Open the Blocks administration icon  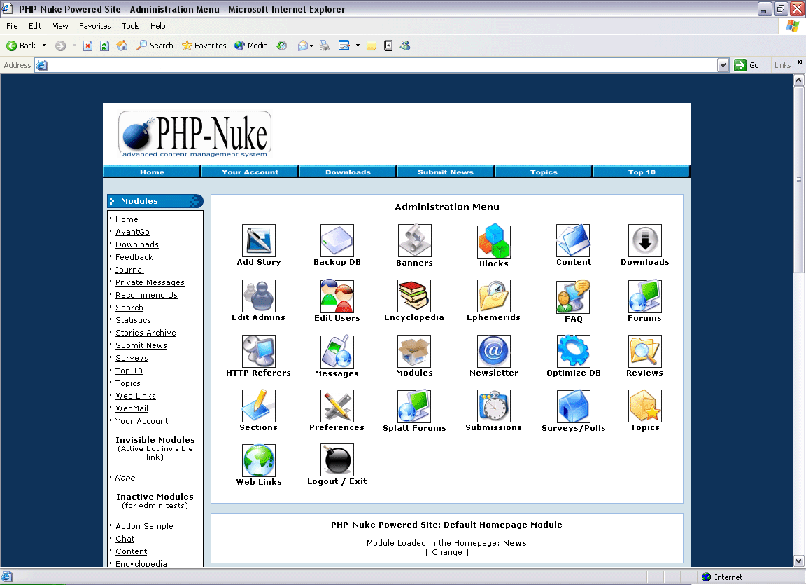pos(493,240)
